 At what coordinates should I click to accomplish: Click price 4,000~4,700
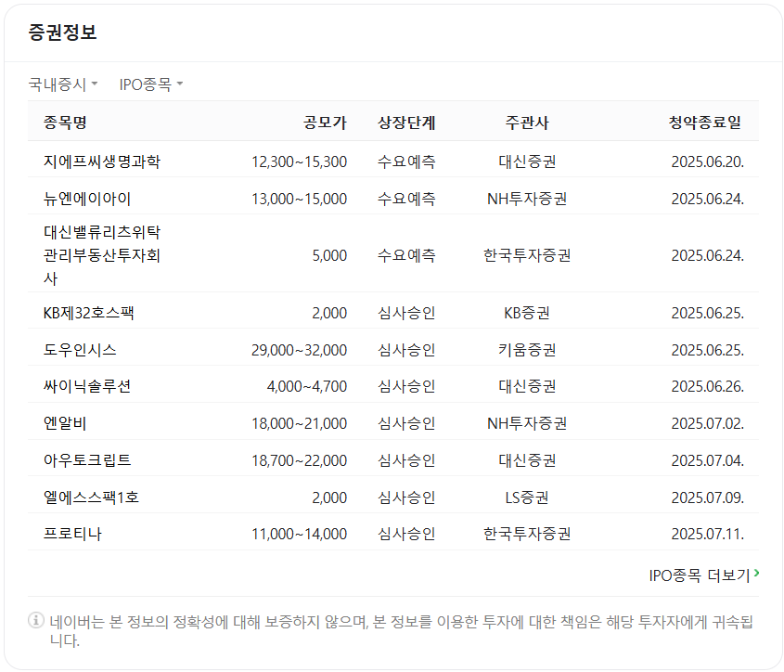coord(307,386)
